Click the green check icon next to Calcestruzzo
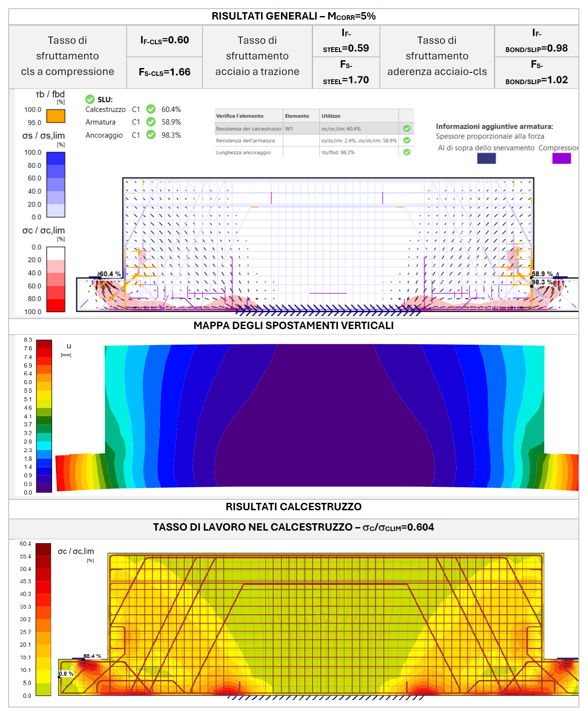The height and width of the screenshot is (717, 588). point(151,109)
